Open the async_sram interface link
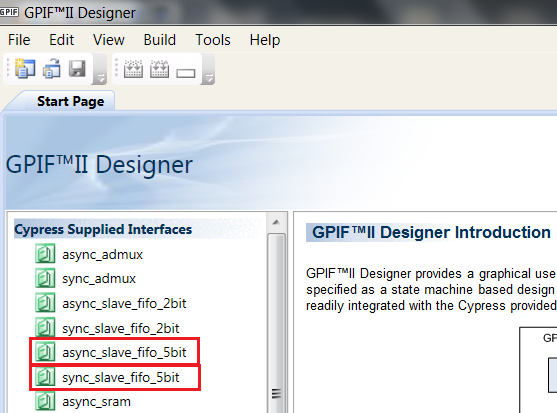The image size is (557, 413). click(96, 402)
